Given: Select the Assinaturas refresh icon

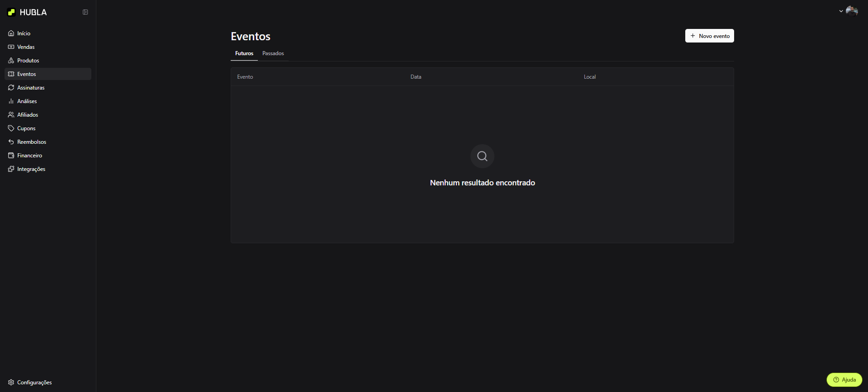Looking at the screenshot, I should click(x=11, y=88).
